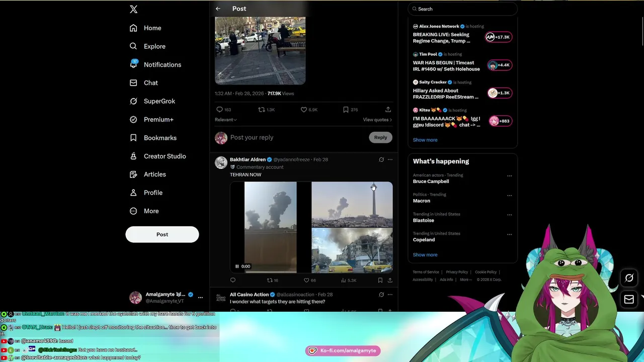The width and height of the screenshot is (644, 362).
Task: Expand the Relevant replies sort dropdown
Action: pyautogui.click(x=225, y=120)
